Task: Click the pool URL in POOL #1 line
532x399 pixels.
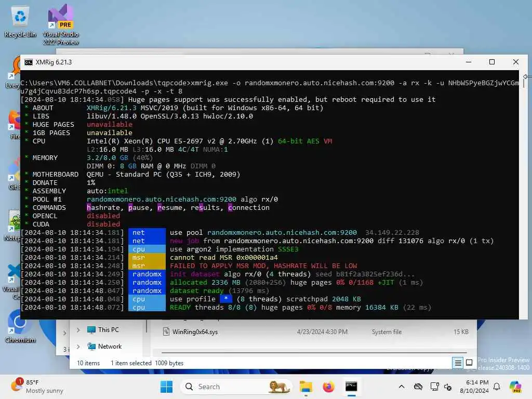Action: 162,199
